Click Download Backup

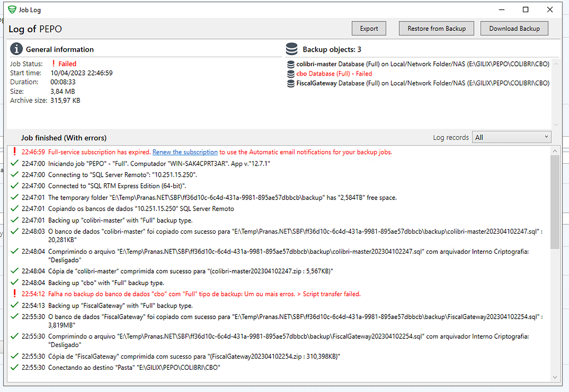coord(514,28)
